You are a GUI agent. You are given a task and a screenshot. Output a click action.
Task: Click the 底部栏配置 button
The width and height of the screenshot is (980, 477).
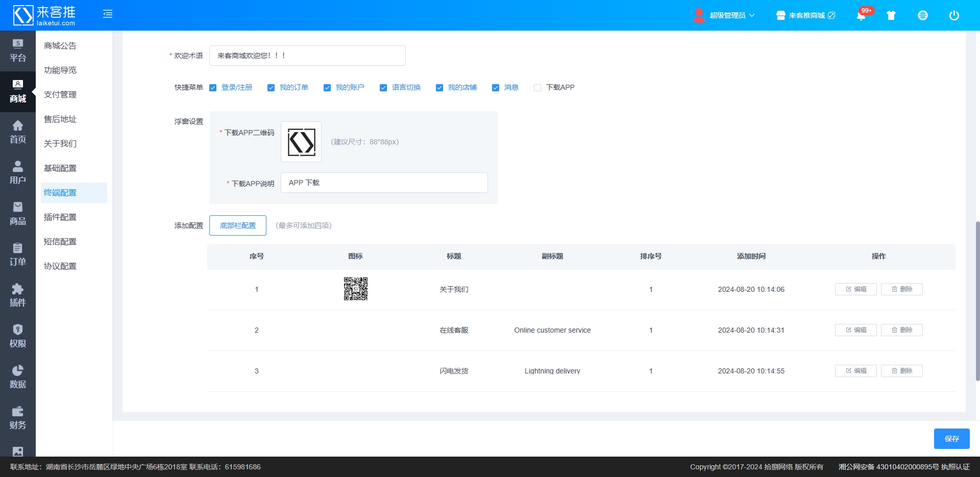[238, 225]
